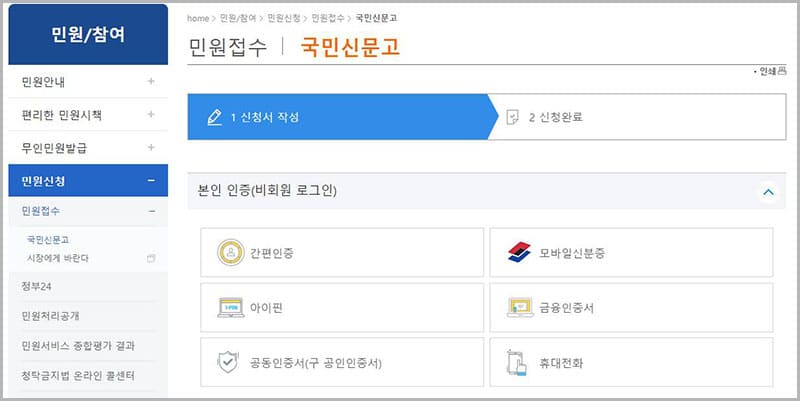Open the 정부24 sidebar menu item

[x=36, y=287]
